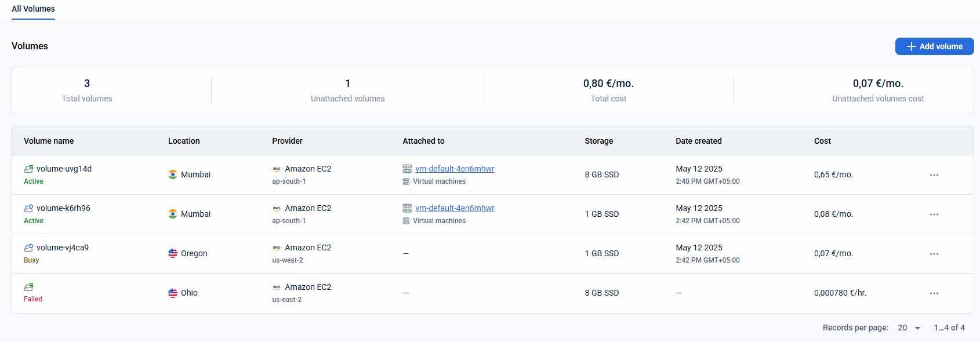Click AWS logo in the ap-south-1 volume-uvg14d row
980x342 pixels.
coord(277,169)
